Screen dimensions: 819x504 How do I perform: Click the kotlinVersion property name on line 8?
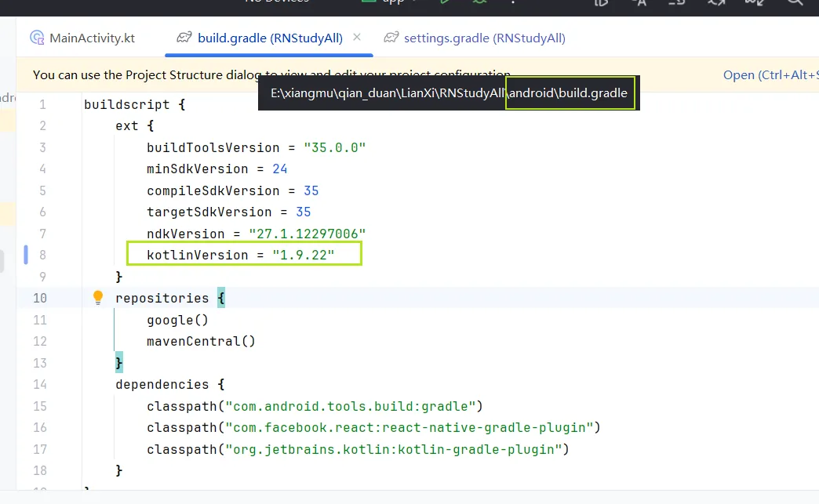tap(198, 255)
